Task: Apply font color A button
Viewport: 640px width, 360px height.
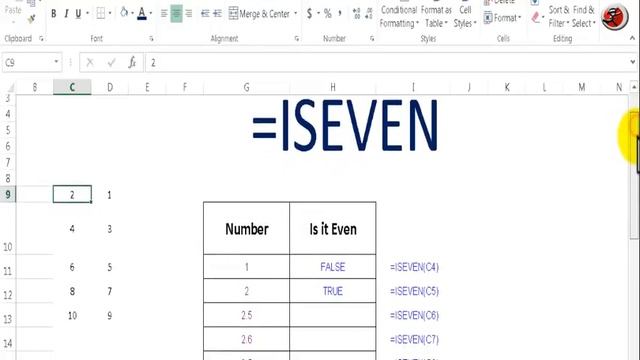Action: (142, 14)
